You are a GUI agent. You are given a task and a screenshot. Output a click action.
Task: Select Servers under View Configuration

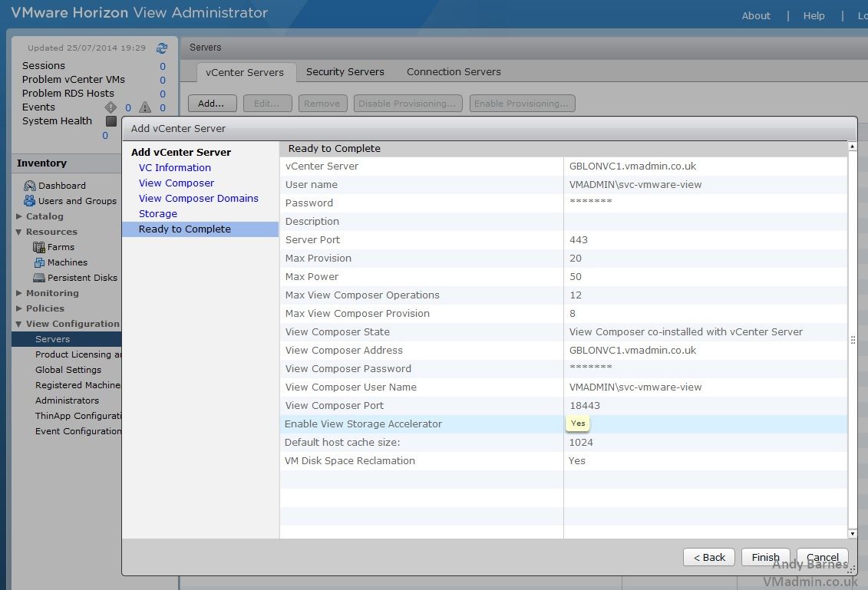[67, 339]
